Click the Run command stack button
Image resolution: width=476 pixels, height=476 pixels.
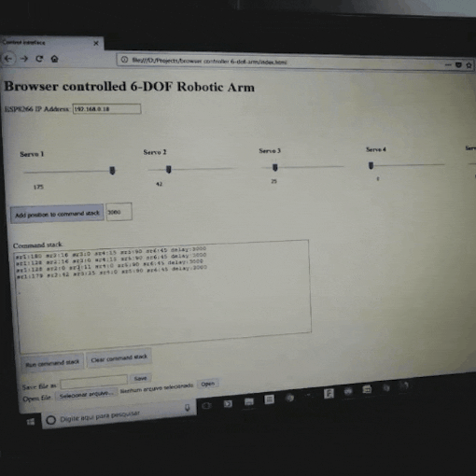pyautogui.click(x=52, y=363)
